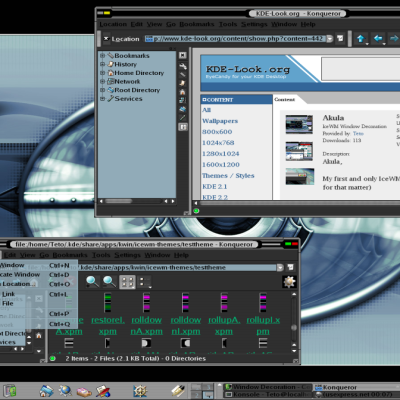
Task: Click the highlighted bottom icon of the sidebar strip
Action: point(183,127)
